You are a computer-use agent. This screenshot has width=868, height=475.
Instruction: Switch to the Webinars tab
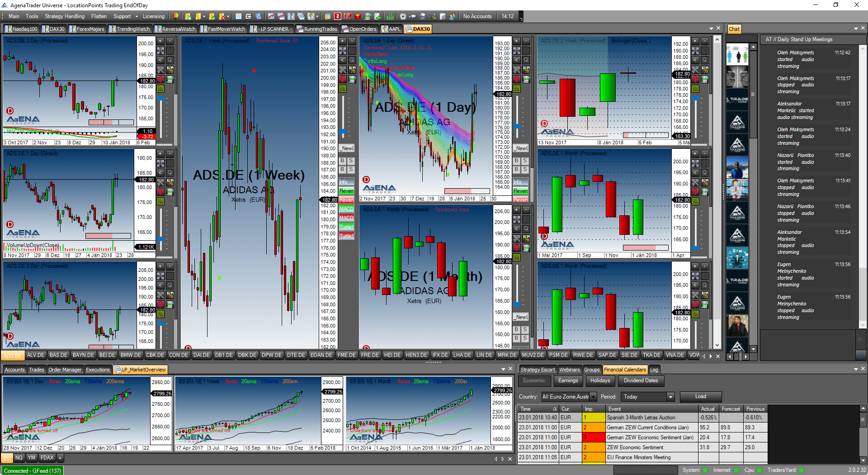pyautogui.click(x=569, y=370)
